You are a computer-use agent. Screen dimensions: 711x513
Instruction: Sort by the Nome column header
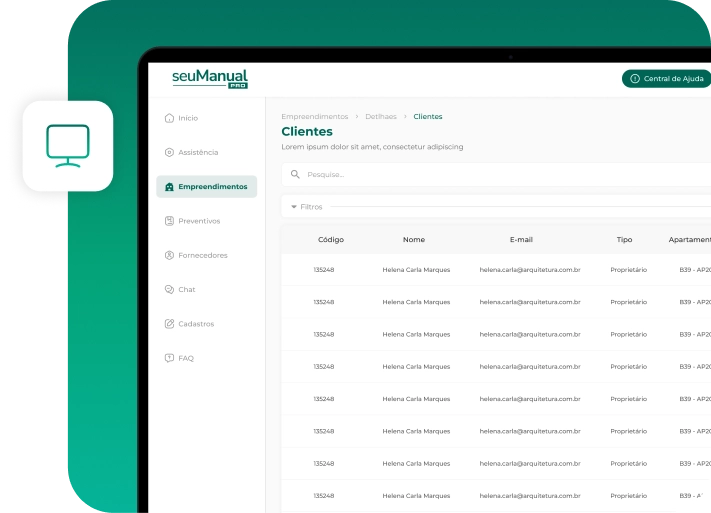[414, 239]
